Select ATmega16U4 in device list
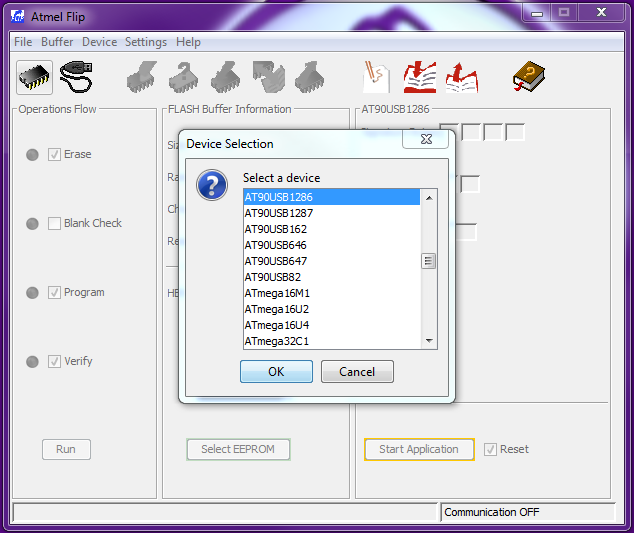 pos(332,325)
